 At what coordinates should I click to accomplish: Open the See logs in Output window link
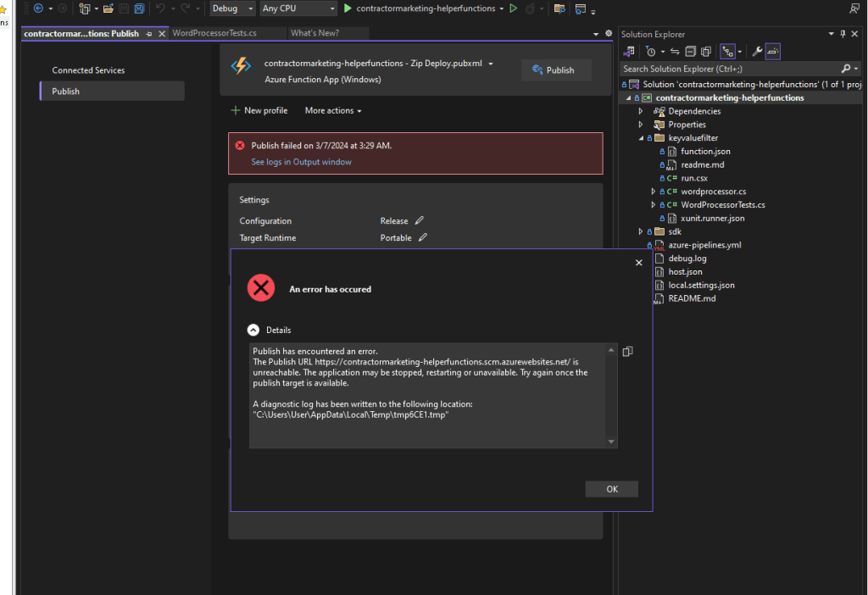pyautogui.click(x=301, y=162)
